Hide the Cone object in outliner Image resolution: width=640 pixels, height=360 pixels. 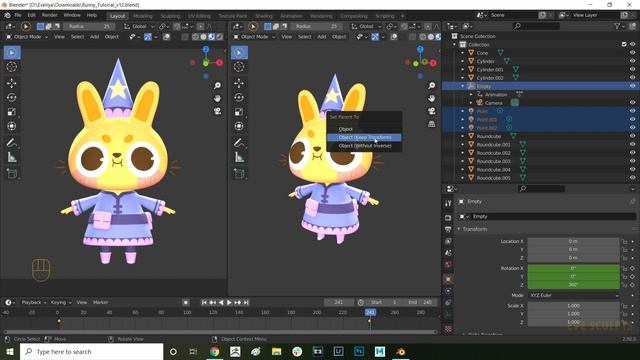(x=632, y=53)
